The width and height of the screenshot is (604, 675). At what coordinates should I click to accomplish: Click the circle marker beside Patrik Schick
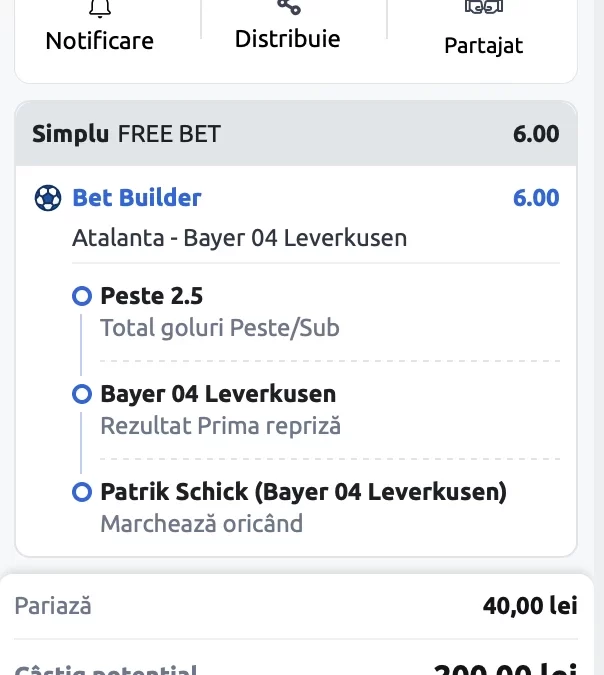pyautogui.click(x=82, y=492)
